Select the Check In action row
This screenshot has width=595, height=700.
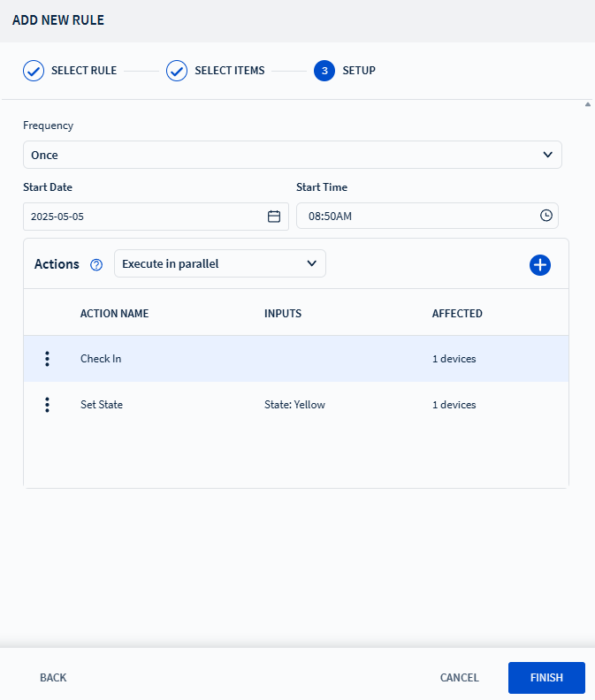(265, 359)
